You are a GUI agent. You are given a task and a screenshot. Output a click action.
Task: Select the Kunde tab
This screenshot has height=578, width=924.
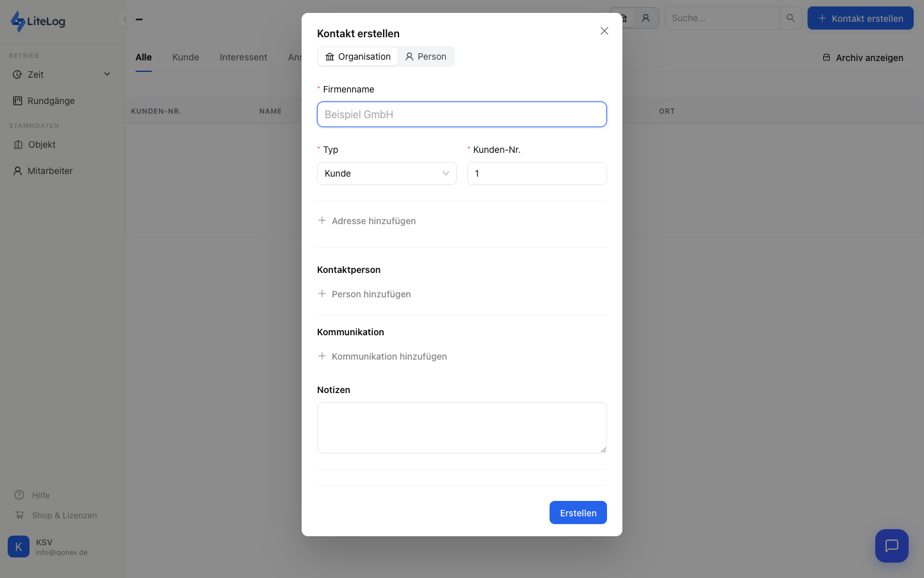[x=185, y=57]
